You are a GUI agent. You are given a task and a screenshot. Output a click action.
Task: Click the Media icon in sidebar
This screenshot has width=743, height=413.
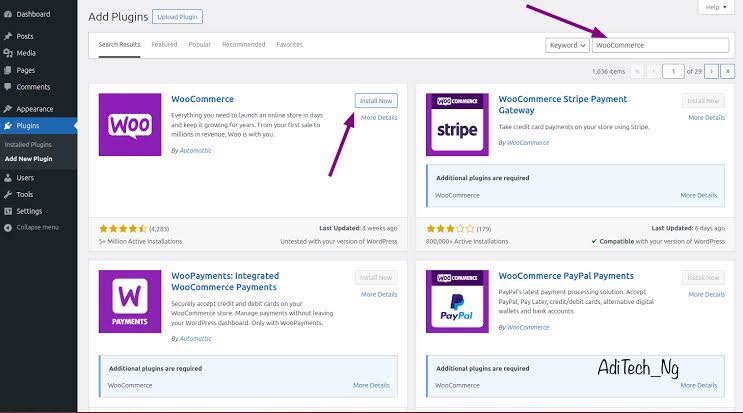(8, 53)
